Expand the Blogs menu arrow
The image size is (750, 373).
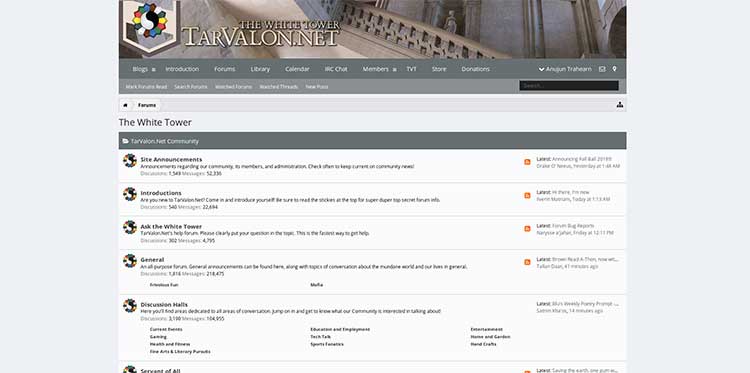point(154,70)
